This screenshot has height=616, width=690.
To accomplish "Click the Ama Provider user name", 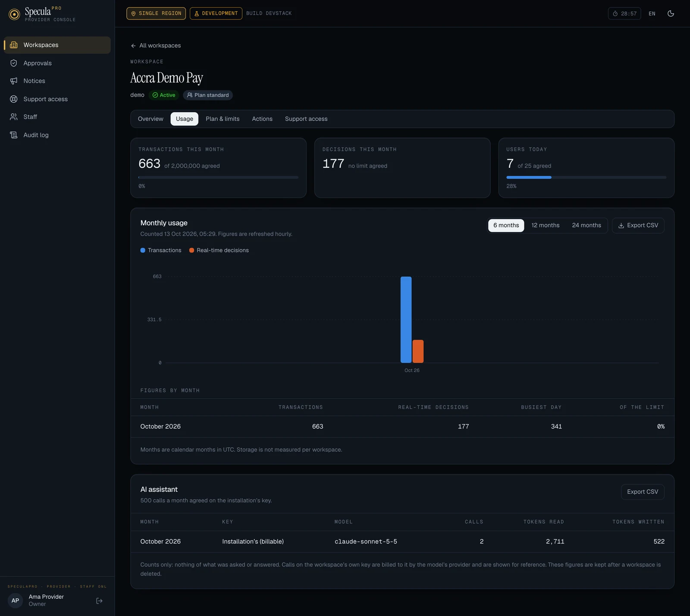I will coord(46,597).
